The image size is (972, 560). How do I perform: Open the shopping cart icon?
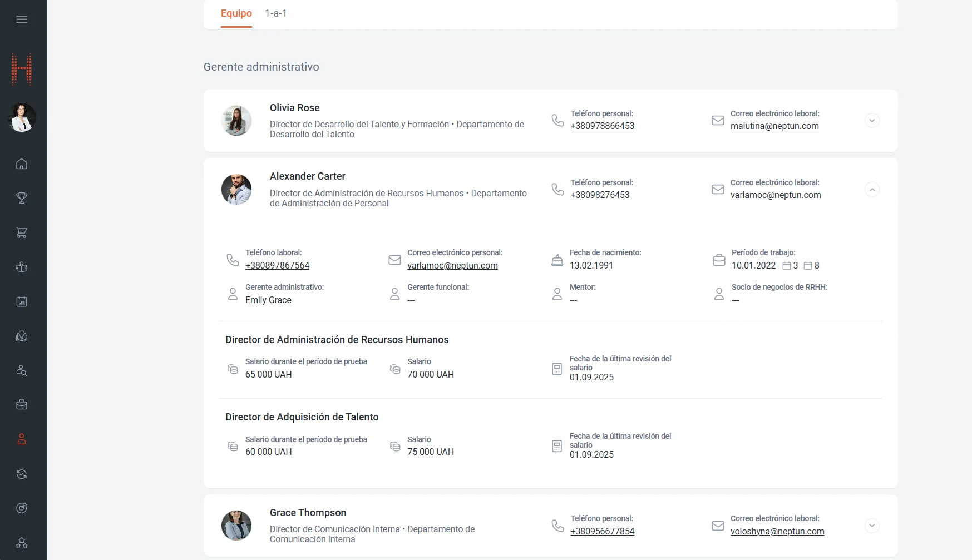(22, 232)
